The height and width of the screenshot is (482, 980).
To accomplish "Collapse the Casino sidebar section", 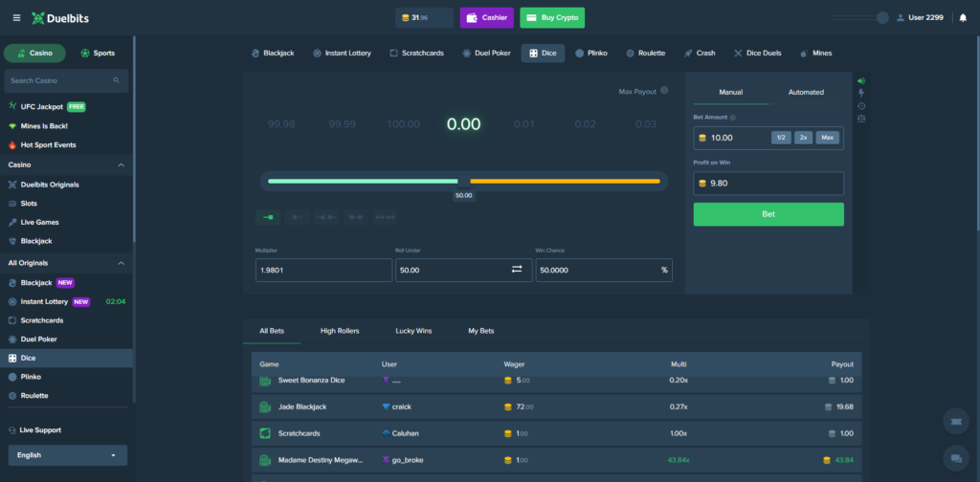I will (x=122, y=164).
